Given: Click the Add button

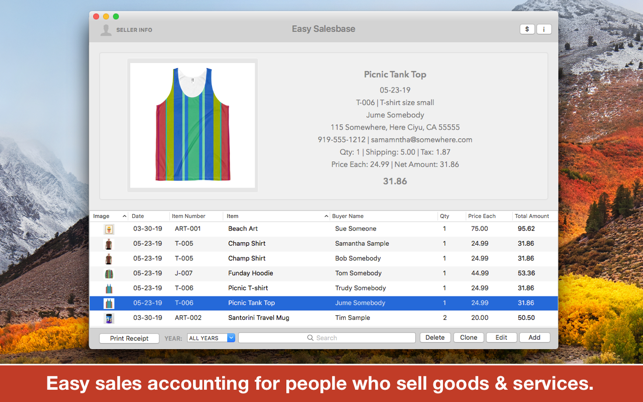Looking at the screenshot, I should (x=534, y=338).
